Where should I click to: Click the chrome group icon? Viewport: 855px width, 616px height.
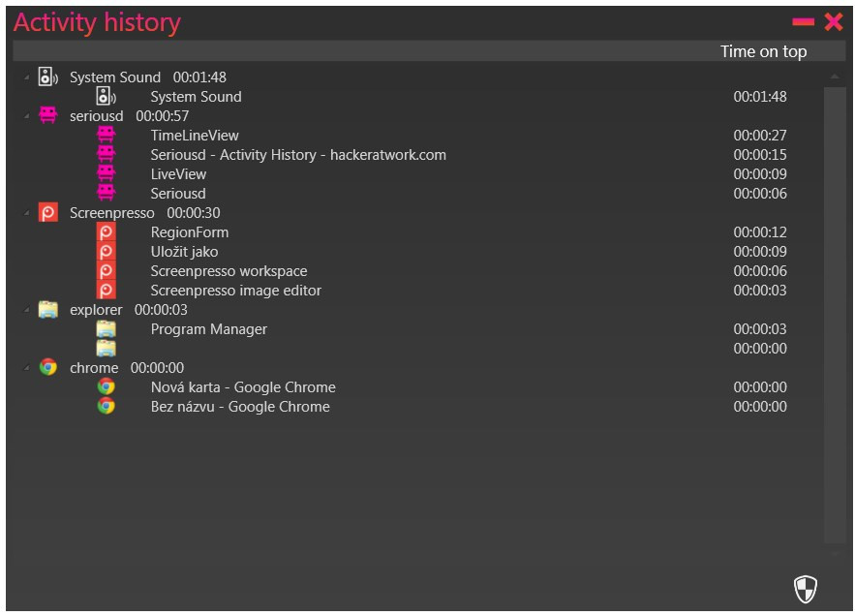coord(48,367)
